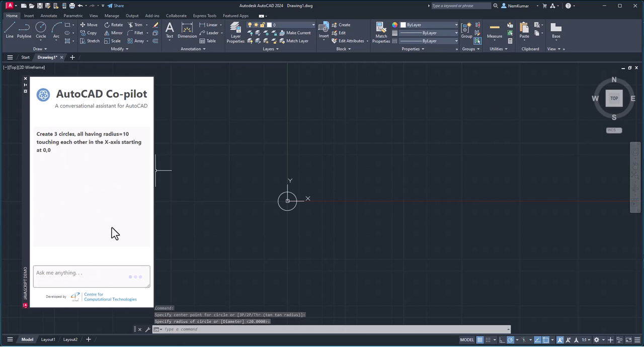Open the Insert block tool

click(324, 30)
